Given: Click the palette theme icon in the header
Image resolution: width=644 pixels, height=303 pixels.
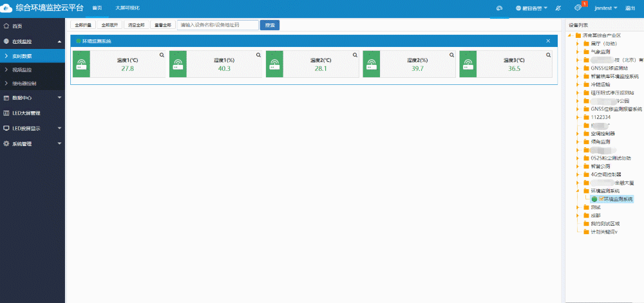Looking at the screenshot, I should tap(500, 8).
